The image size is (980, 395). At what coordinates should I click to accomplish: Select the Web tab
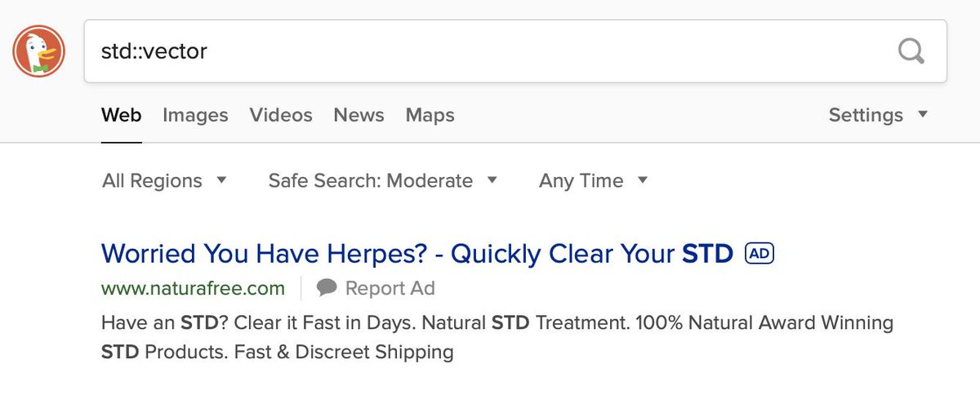point(122,115)
